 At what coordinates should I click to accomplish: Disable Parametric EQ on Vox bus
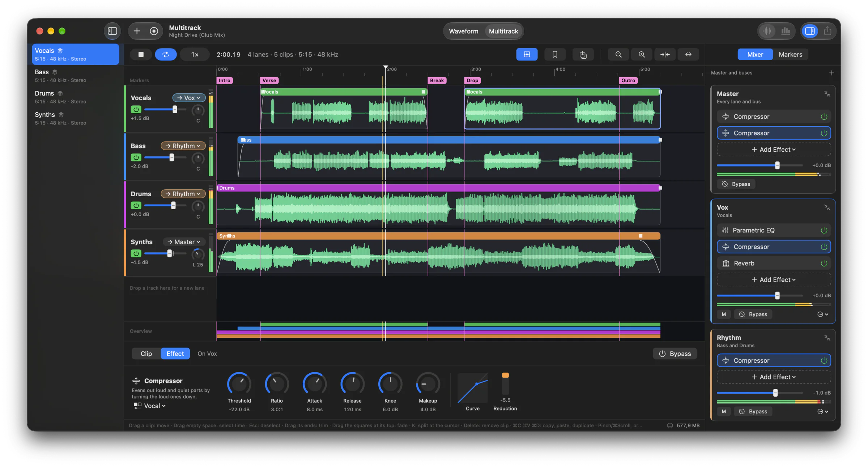point(824,230)
